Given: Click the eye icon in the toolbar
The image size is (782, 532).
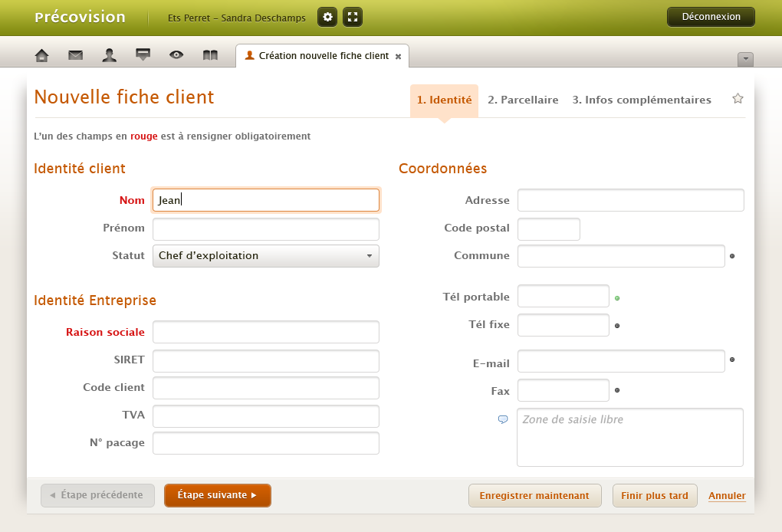Looking at the screenshot, I should pyautogui.click(x=176, y=55).
